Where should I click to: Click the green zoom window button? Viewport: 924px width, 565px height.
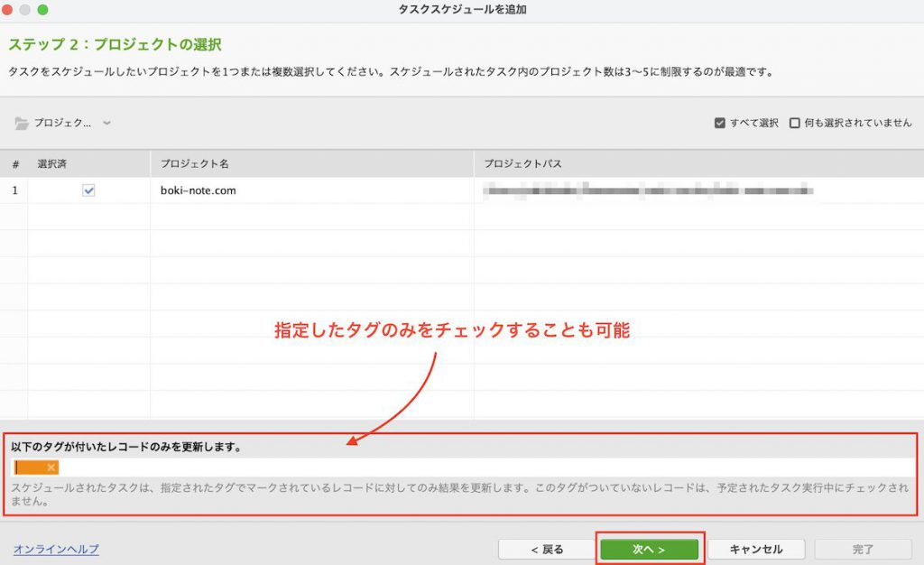point(42,9)
